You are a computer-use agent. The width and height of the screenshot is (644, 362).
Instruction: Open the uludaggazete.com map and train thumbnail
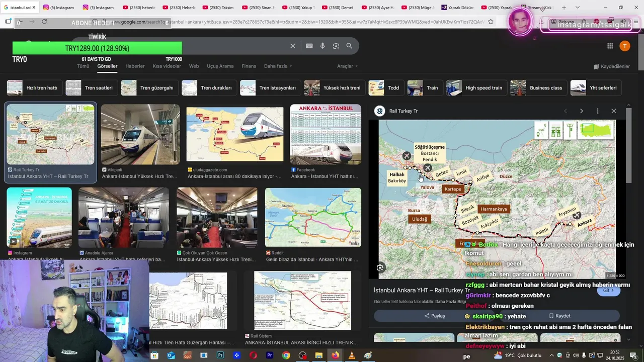pyautogui.click(x=235, y=134)
